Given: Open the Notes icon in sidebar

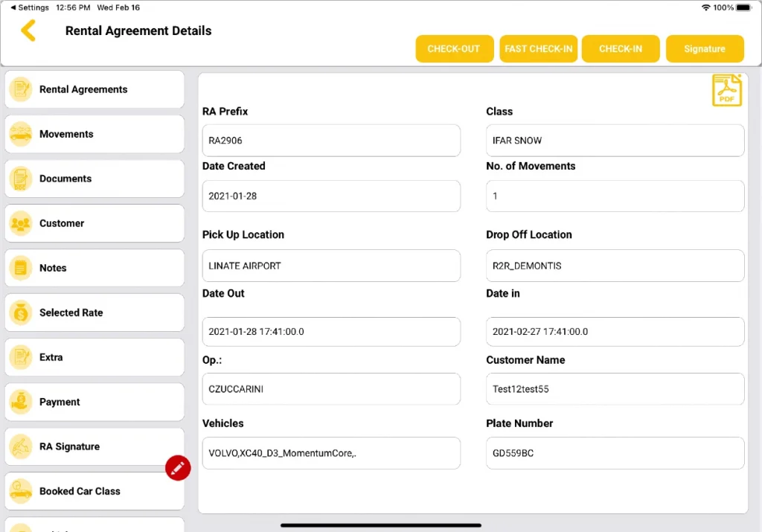Looking at the screenshot, I should 20,268.
